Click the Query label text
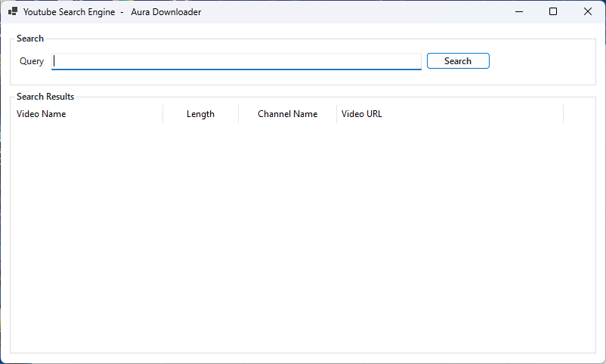606x364 pixels. 32,61
